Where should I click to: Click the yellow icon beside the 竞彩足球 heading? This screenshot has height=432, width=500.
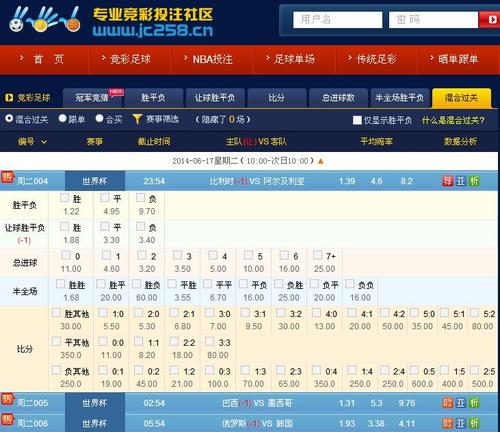pos(9,98)
